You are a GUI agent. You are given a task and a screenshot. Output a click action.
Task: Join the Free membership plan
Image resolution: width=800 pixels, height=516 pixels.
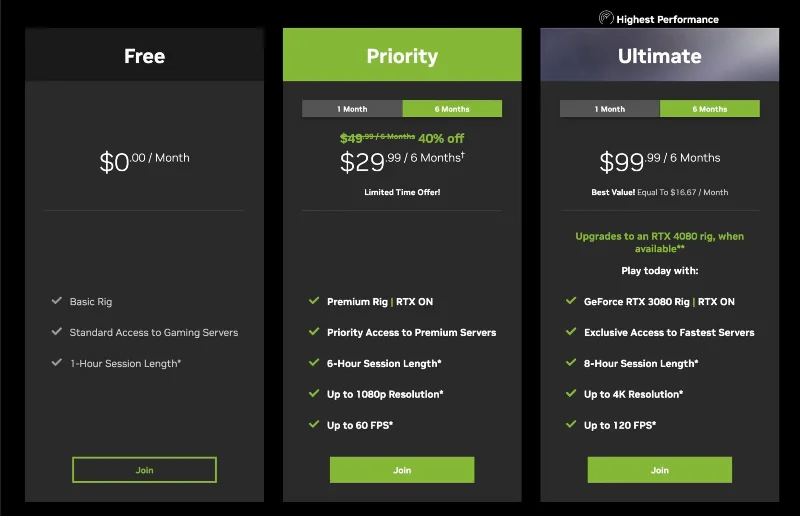coord(144,470)
